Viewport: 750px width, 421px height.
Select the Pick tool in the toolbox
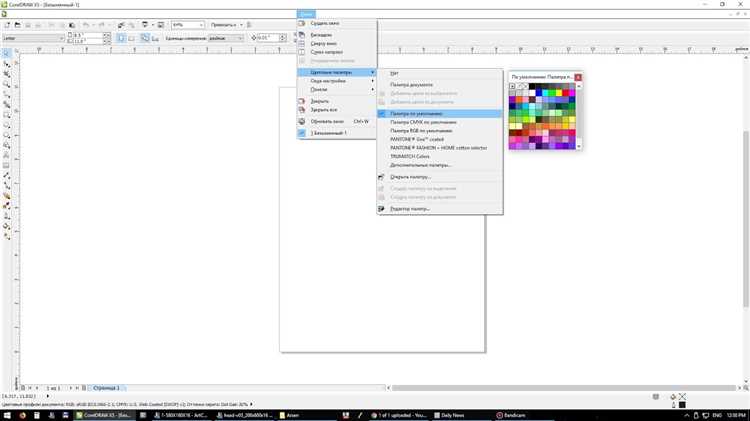pyautogui.click(x=7, y=51)
